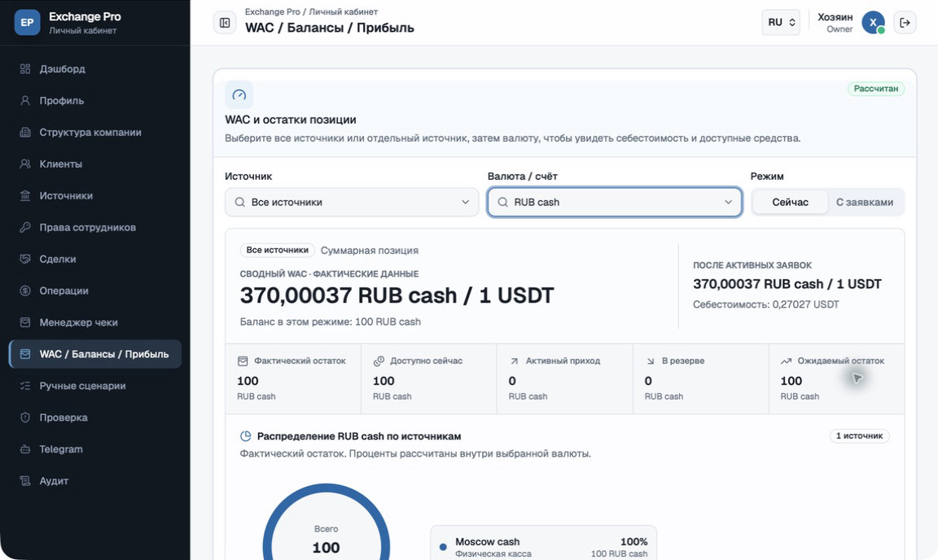Click the Операции coin icon
Image resolution: width=938 pixels, height=560 pixels.
coord(25,291)
